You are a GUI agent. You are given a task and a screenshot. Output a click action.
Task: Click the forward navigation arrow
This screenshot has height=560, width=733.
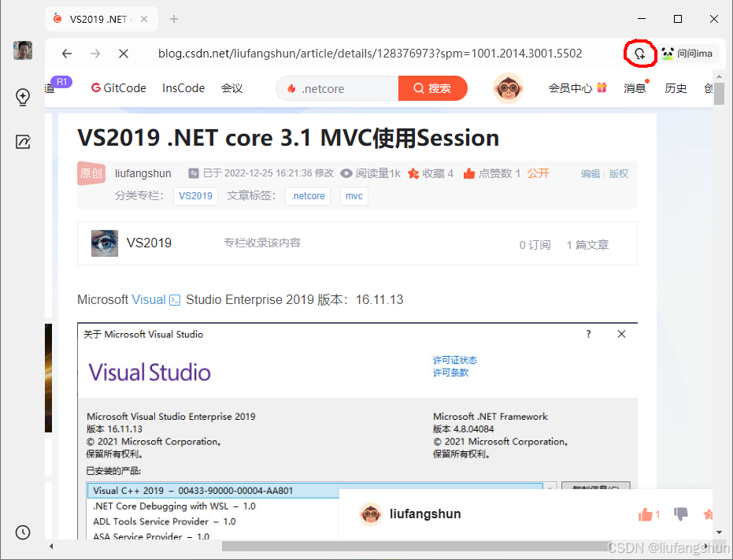[x=95, y=54]
